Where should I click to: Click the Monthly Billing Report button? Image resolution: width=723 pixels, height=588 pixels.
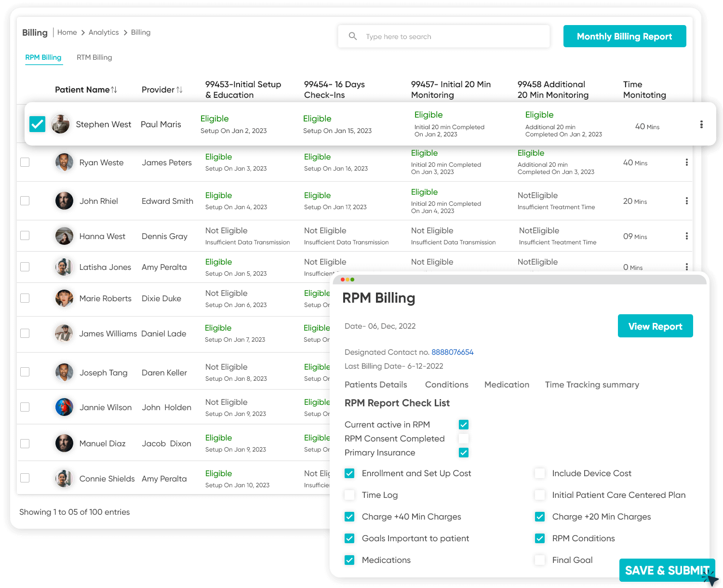pyautogui.click(x=624, y=36)
